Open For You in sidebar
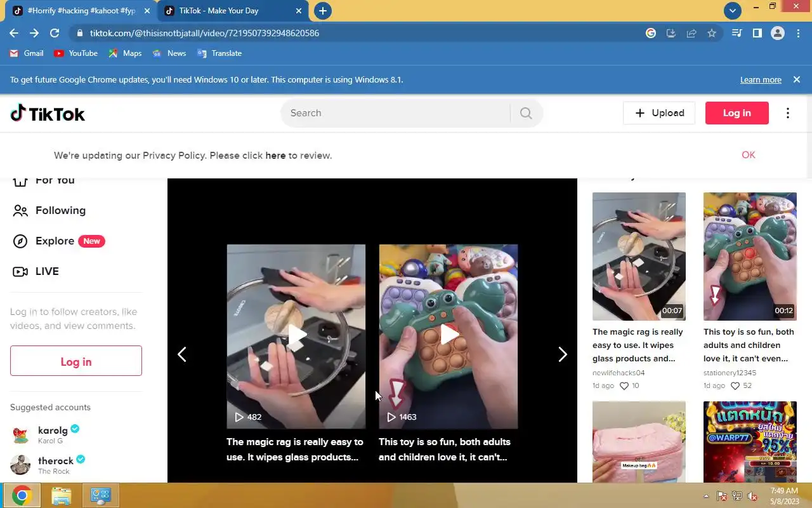The height and width of the screenshot is (508, 812). 44,182
